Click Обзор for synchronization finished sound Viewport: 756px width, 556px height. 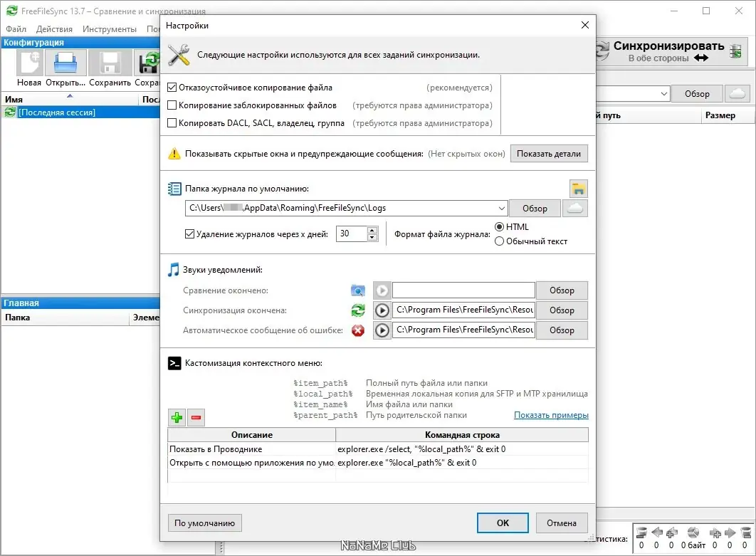[562, 310]
